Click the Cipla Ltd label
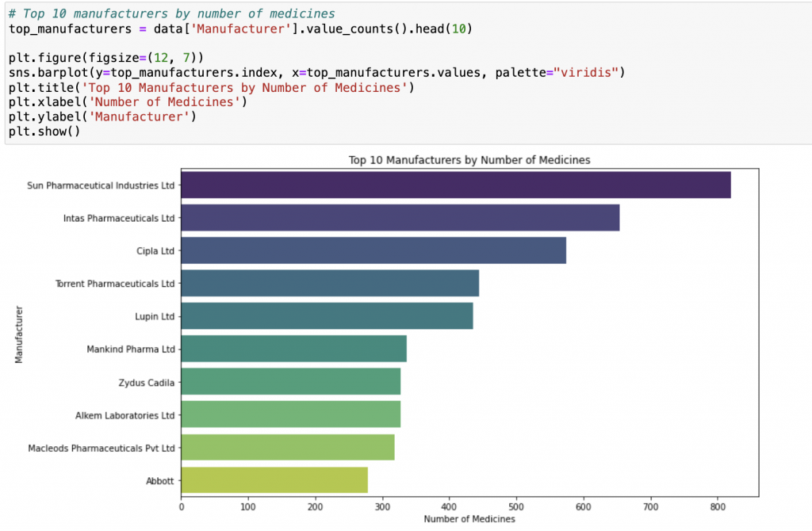This screenshot has width=812, height=531. (x=155, y=251)
